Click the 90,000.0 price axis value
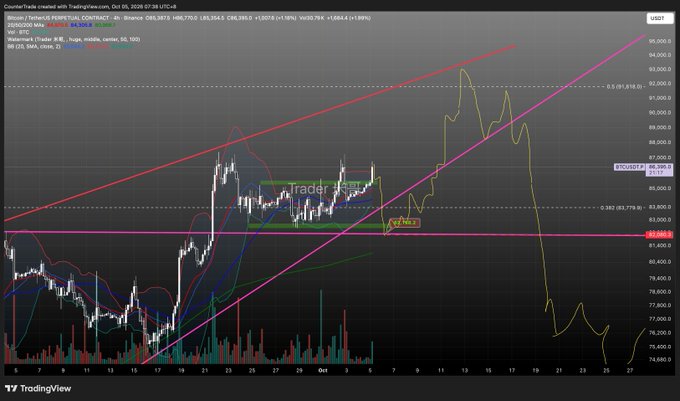680x401 pixels. [x=660, y=113]
